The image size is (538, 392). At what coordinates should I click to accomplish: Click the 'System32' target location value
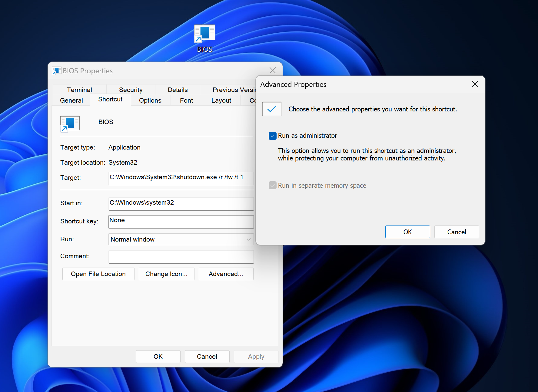(123, 163)
